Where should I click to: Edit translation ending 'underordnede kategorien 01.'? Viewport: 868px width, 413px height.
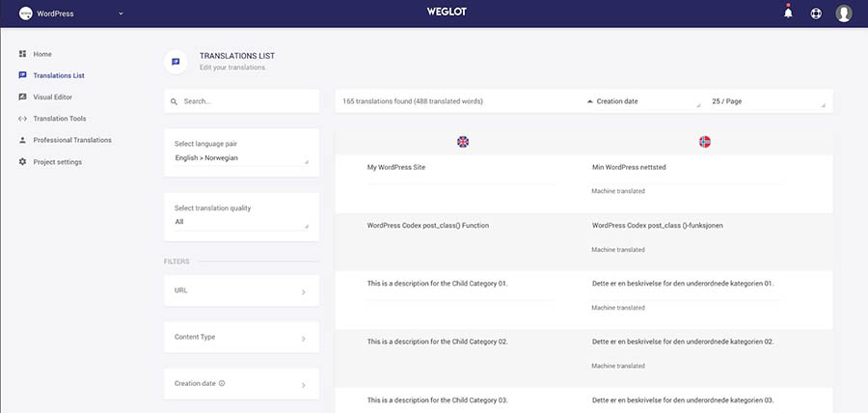[x=683, y=284]
